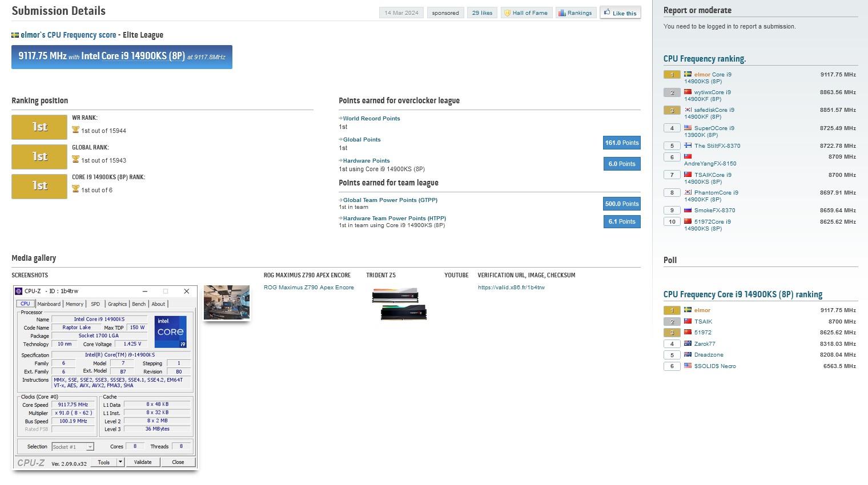Click the Like this button
This screenshot has width=868, height=485.
[620, 13]
